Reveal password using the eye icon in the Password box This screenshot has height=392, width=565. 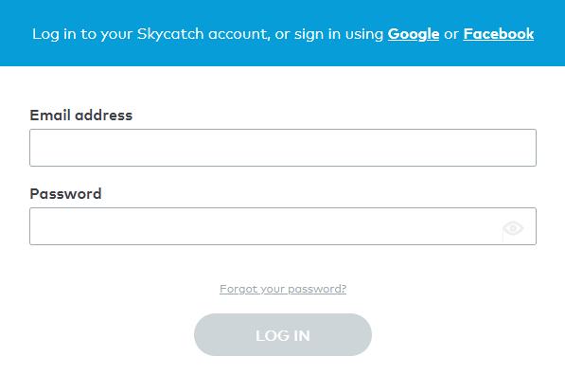513,228
